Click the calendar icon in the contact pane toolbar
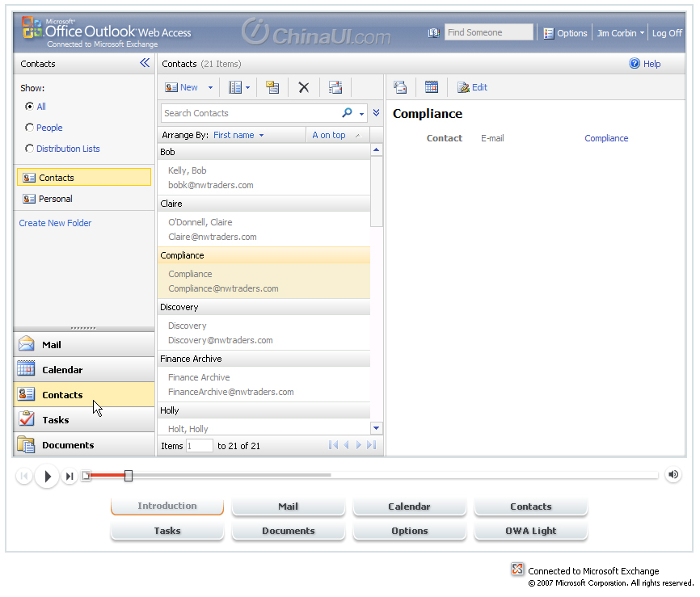 432,87
